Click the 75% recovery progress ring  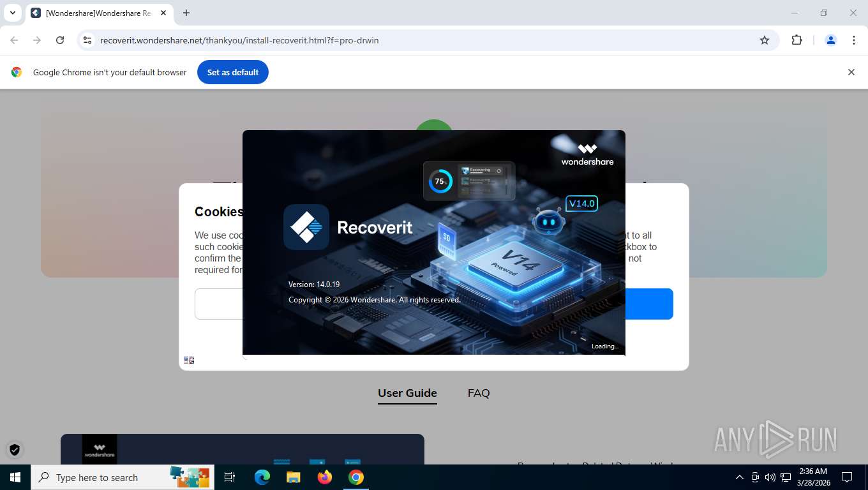440,181
